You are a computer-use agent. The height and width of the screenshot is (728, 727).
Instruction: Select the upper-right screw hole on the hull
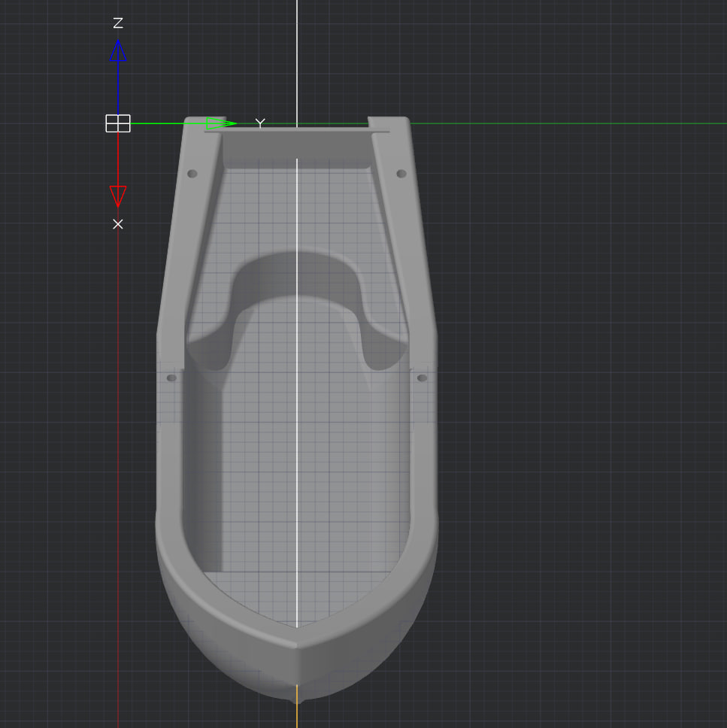tap(401, 174)
